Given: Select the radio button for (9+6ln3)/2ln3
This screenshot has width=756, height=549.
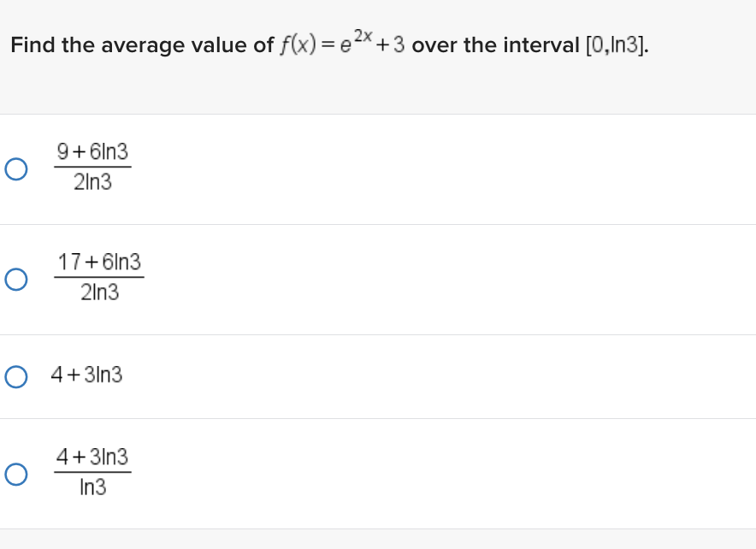Looking at the screenshot, I should click(16, 169).
